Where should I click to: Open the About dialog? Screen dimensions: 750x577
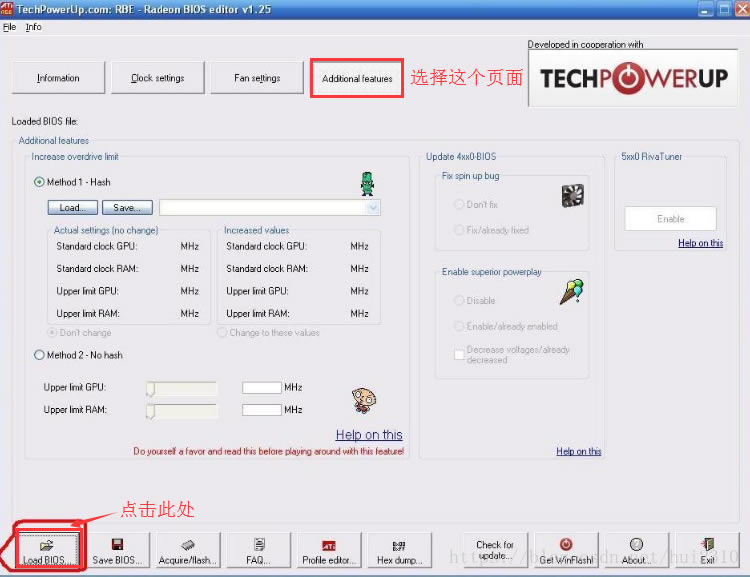tap(636, 550)
